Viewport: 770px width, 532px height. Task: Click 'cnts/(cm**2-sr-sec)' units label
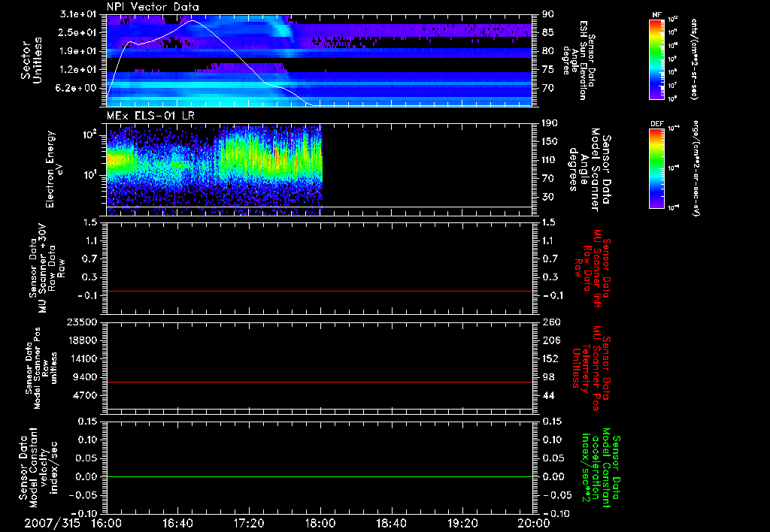(x=694, y=59)
